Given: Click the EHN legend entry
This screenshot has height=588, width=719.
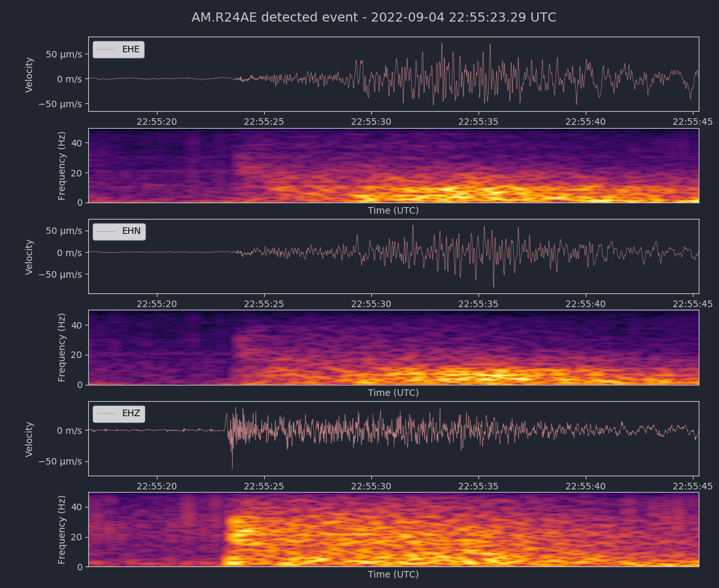Looking at the screenshot, I should tap(118, 231).
